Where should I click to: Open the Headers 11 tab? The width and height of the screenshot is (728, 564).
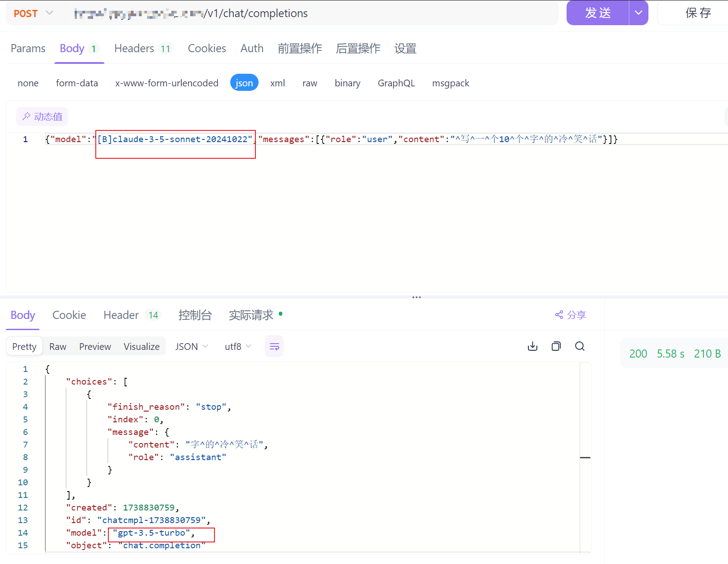tap(143, 48)
